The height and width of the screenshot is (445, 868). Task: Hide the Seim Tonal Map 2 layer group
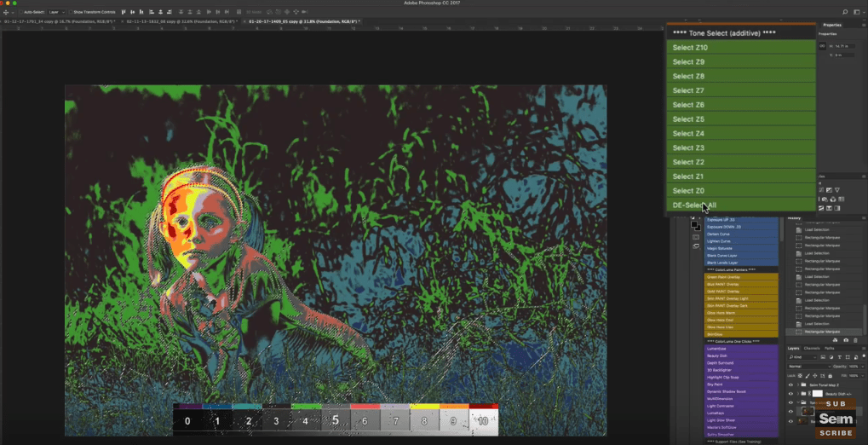pos(790,384)
